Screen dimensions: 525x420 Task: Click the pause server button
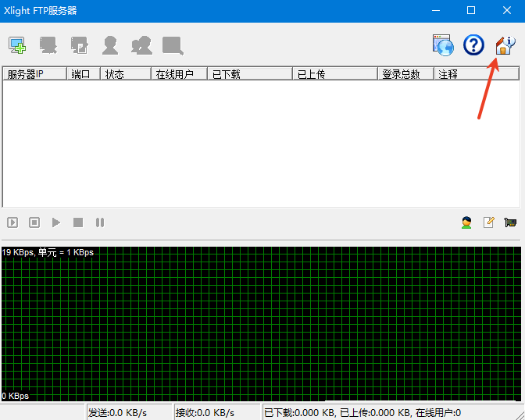(100, 222)
